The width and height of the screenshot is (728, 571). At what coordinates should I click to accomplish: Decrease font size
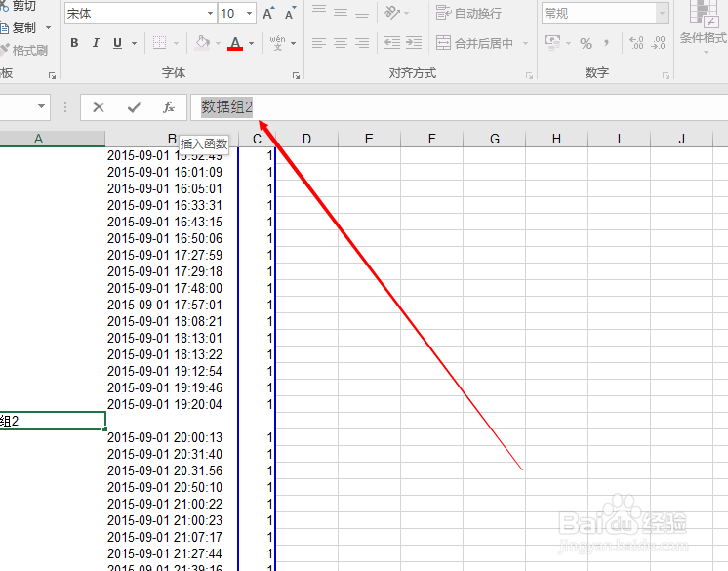(x=290, y=14)
